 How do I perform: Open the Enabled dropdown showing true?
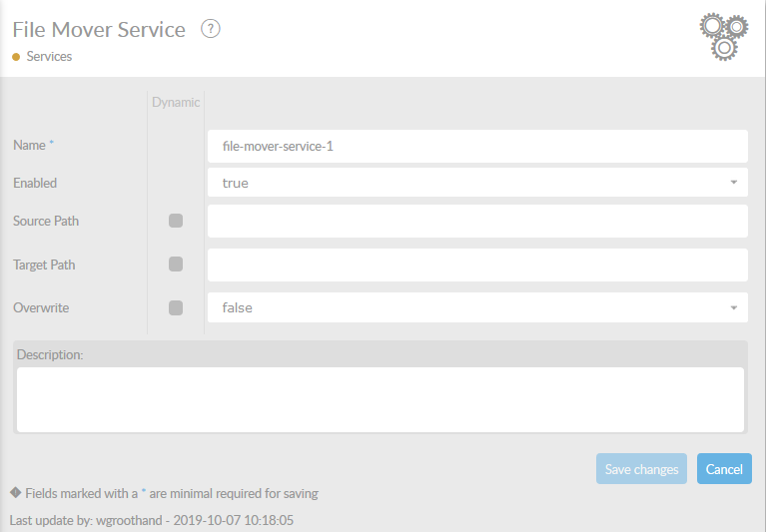click(477, 183)
